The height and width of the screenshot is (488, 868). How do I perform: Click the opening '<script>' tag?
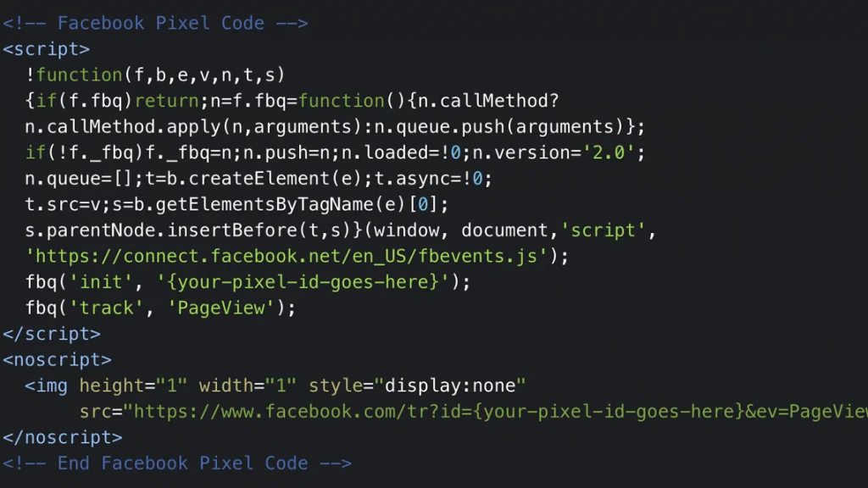(x=46, y=49)
